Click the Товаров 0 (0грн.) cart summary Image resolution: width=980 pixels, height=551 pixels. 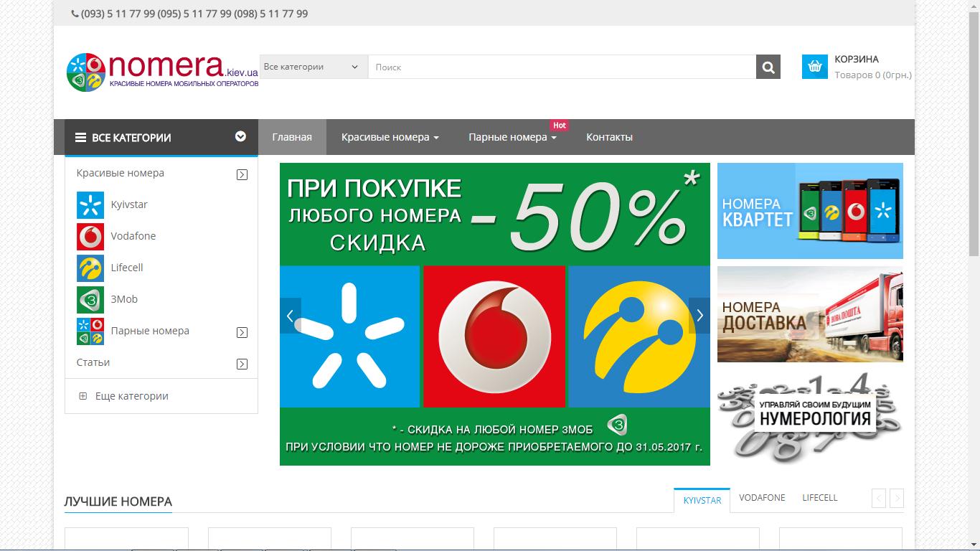tap(873, 75)
